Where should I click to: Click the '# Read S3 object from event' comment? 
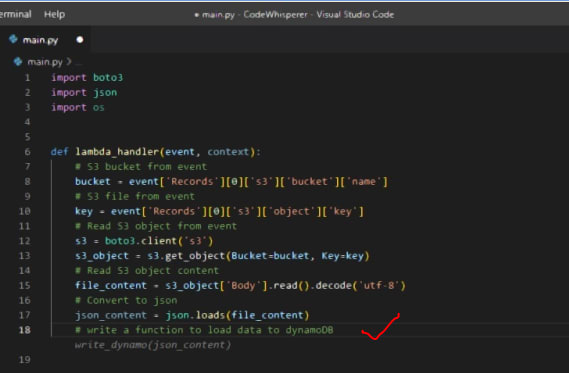156,226
